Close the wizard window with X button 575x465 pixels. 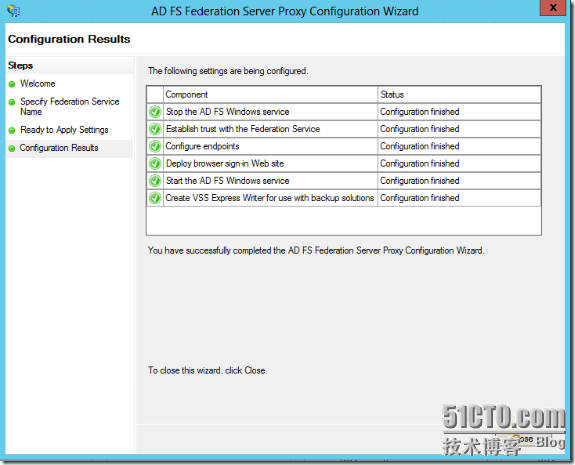[553, 7]
